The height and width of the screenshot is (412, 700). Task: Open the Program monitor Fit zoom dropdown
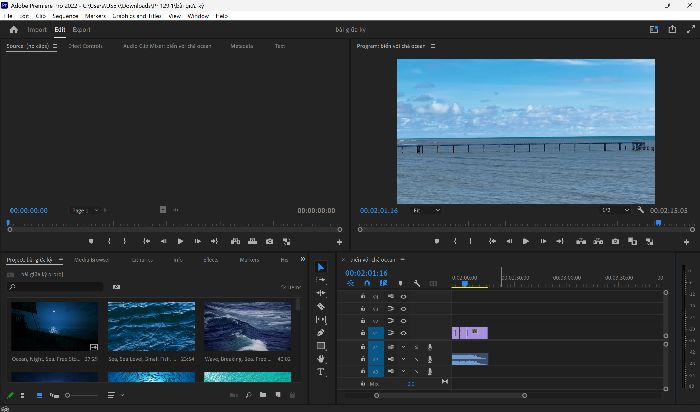(x=426, y=210)
